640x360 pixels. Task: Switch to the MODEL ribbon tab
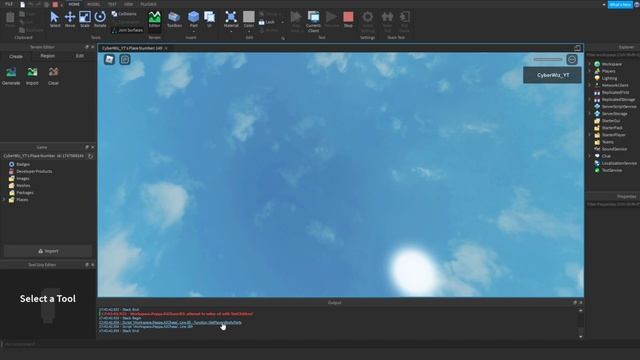pyautogui.click(x=93, y=4)
